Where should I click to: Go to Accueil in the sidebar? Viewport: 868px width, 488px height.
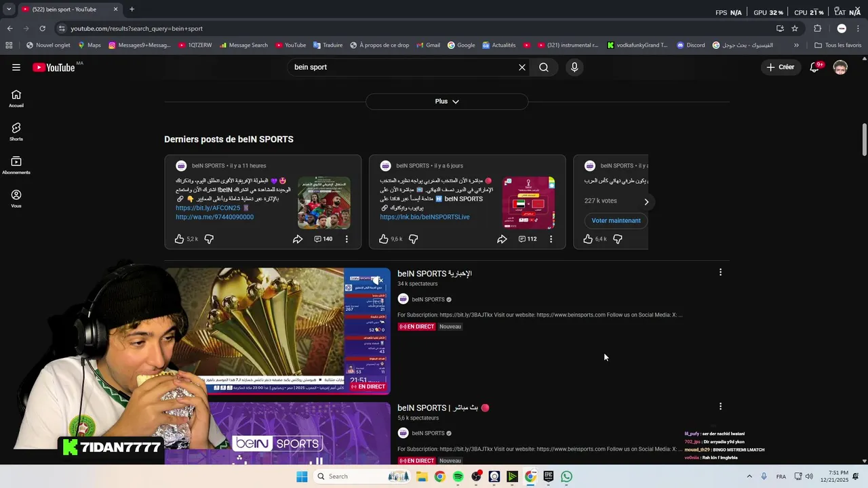[16, 99]
